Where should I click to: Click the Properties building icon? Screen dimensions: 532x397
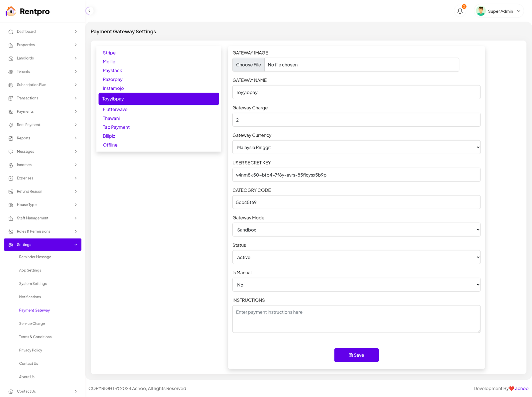coord(11,45)
